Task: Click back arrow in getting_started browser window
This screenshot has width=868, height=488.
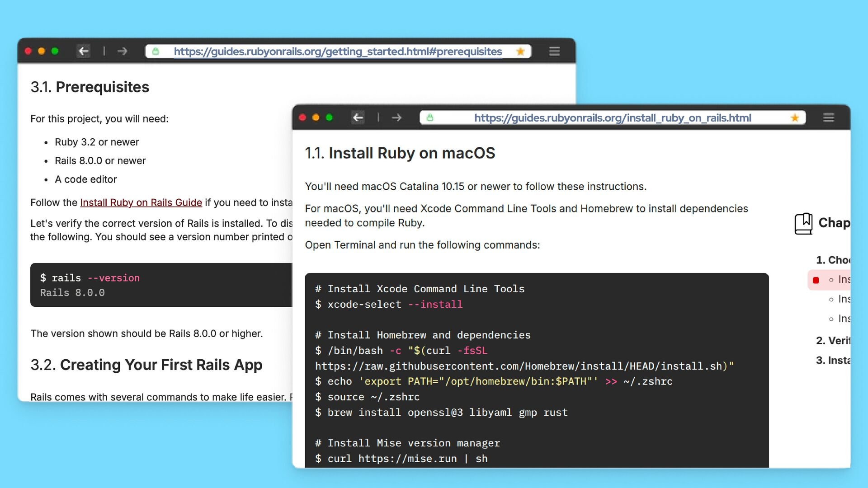Action: (84, 51)
